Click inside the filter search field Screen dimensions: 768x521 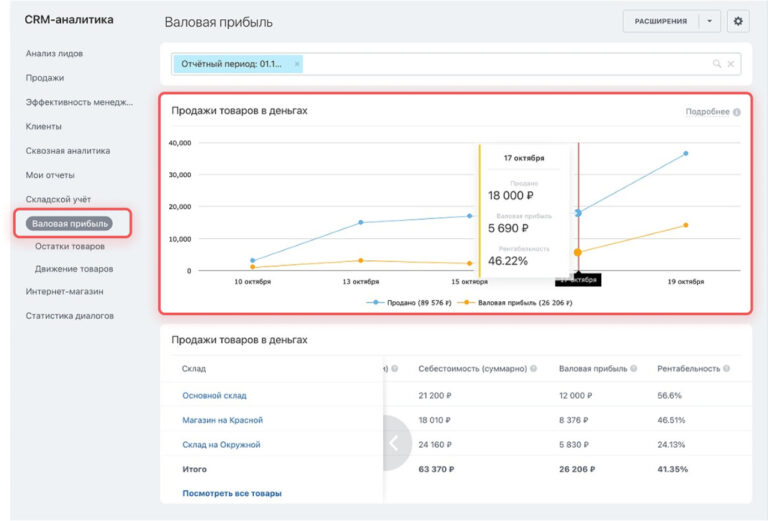456,64
